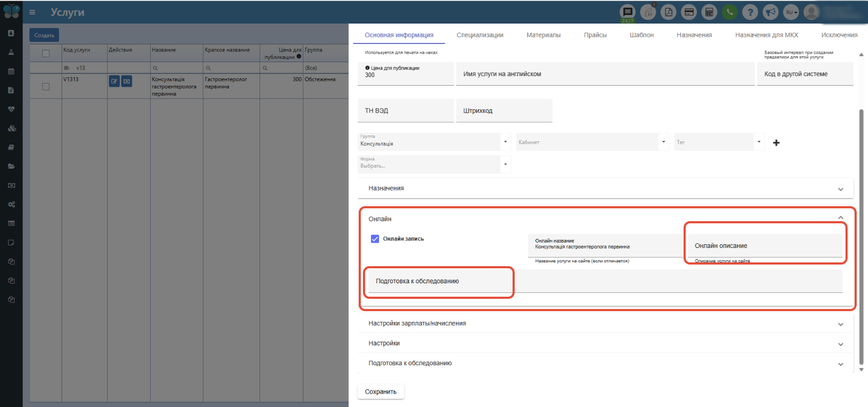The width and height of the screenshot is (868, 407).
Task: Open announcements megaphone icon
Action: [770, 12]
